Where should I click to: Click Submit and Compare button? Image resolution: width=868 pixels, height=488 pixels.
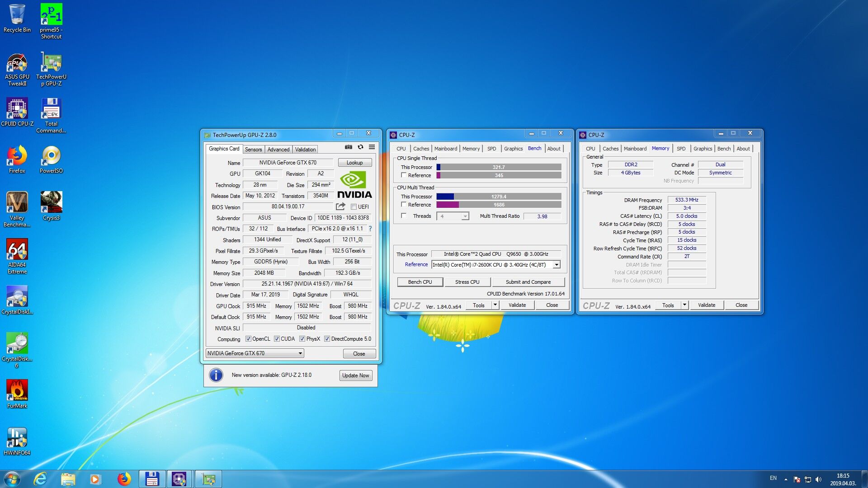(x=528, y=282)
